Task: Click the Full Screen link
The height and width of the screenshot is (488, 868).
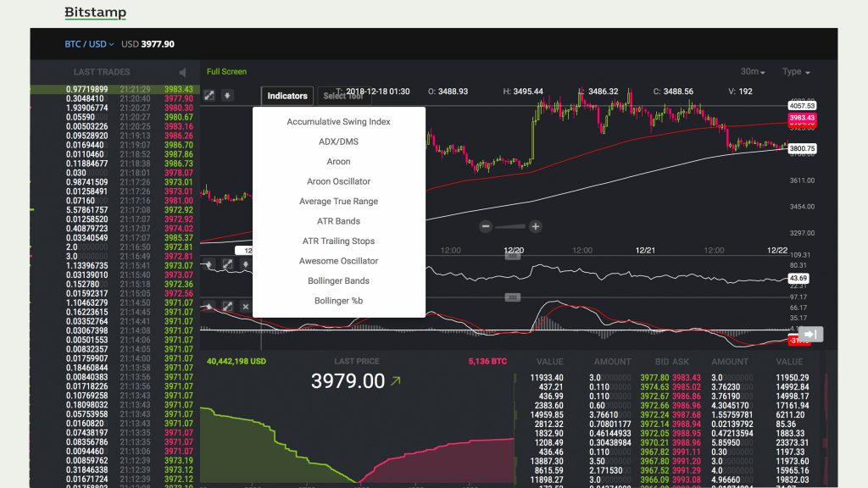Action: [x=226, y=72]
